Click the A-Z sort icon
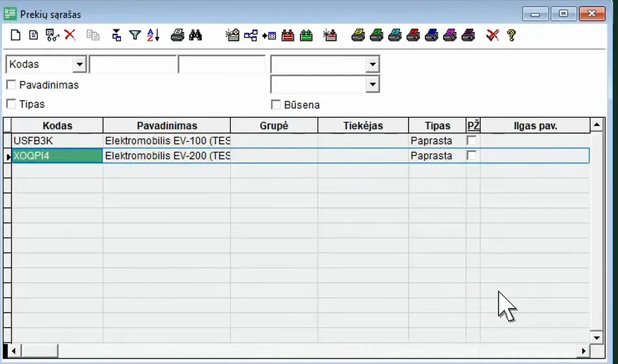This screenshot has width=618, height=364. [x=153, y=35]
